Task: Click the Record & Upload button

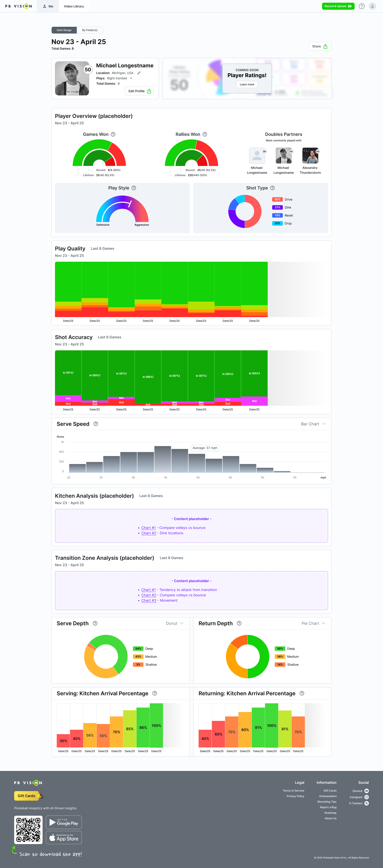Action: (x=338, y=6)
